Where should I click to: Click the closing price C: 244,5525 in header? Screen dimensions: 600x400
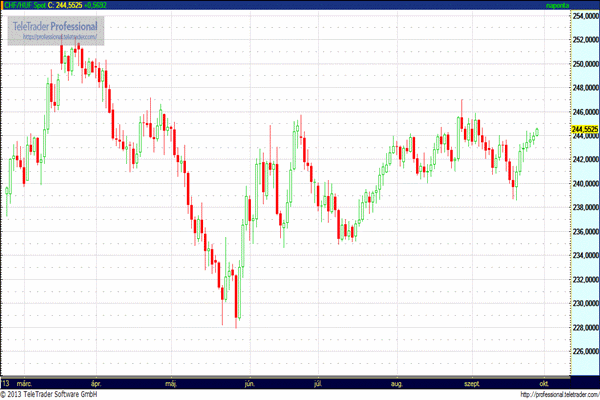click(x=69, y=6)
